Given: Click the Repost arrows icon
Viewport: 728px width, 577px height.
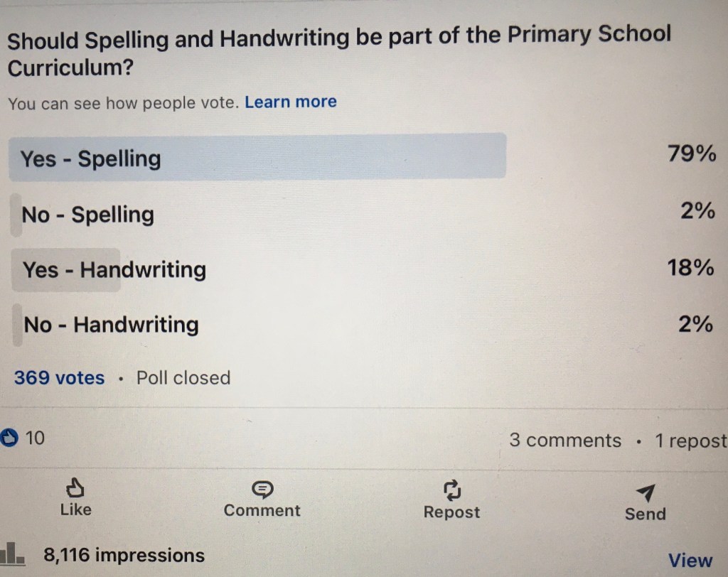Looking at the screenshot, I should (452, 490).
